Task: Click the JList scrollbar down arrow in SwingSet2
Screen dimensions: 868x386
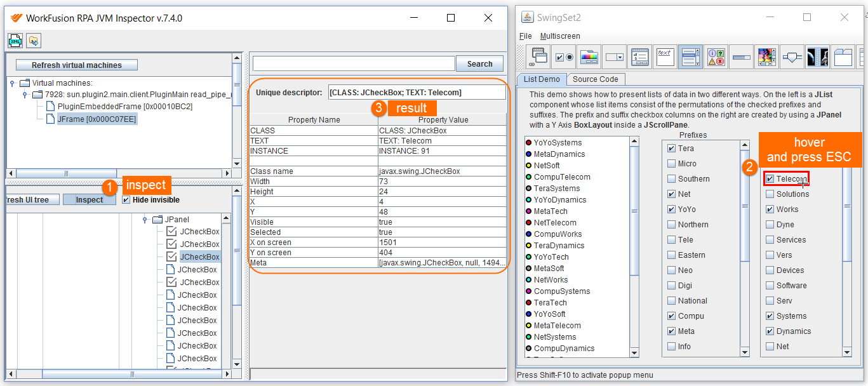Action: pyautogui.click(x=634, y=352)
